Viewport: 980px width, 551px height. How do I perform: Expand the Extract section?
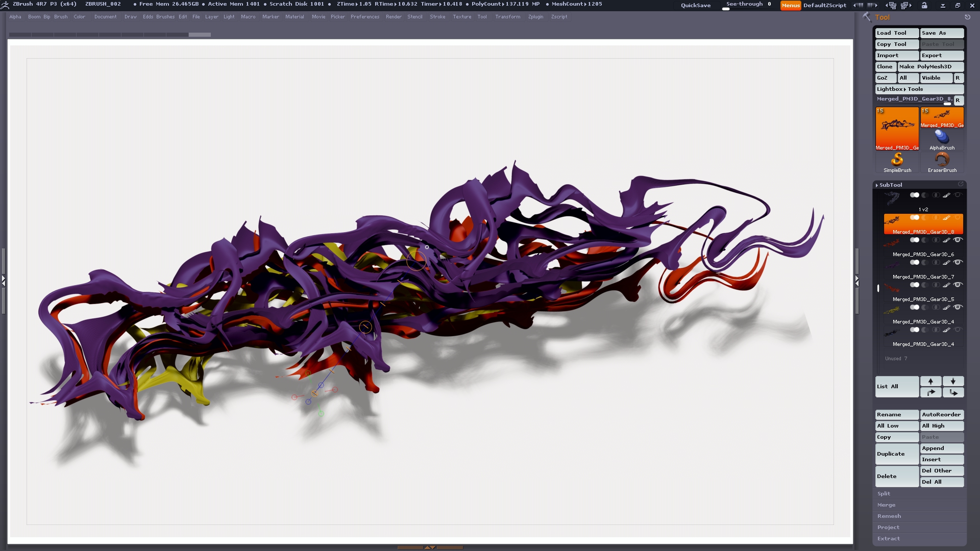coord(889,539)
